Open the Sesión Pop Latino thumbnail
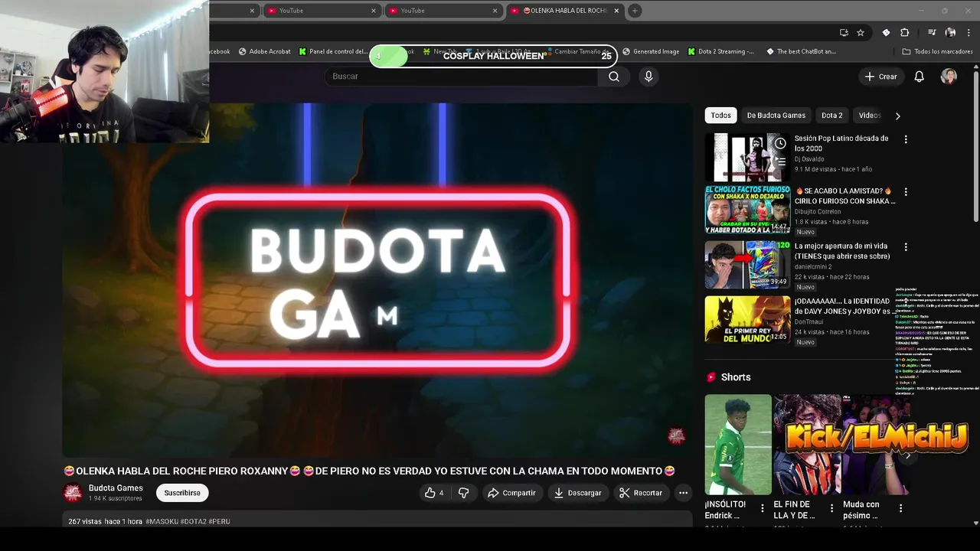This screenshot has height=551, width=980. tap(747, 157)
